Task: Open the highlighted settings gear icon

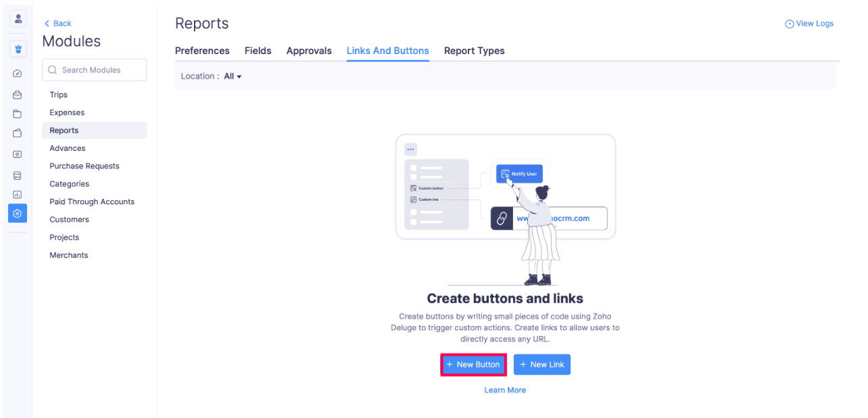Action: [18, 213]
